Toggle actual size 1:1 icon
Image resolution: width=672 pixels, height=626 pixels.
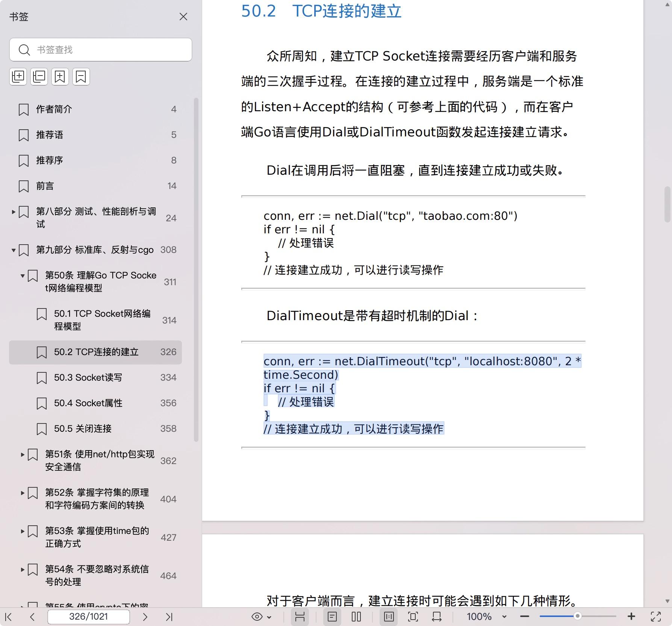389,617
